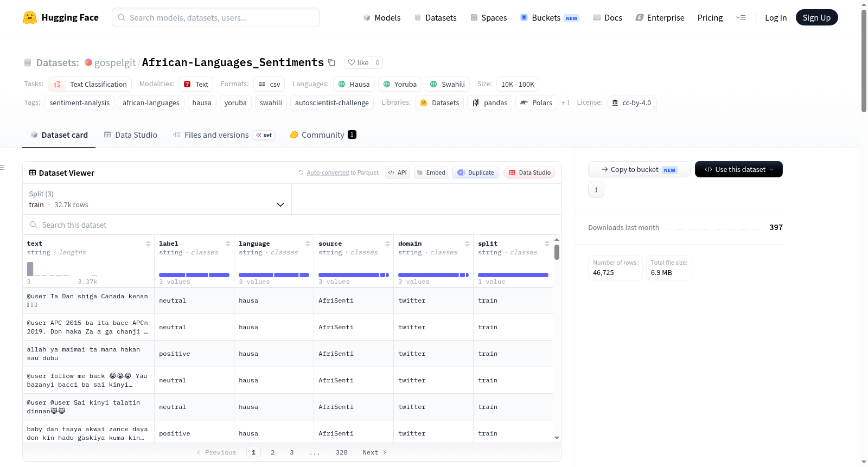Go to Models in the top navigation
This screenshot has height=467, width=868.
[382, 17]
